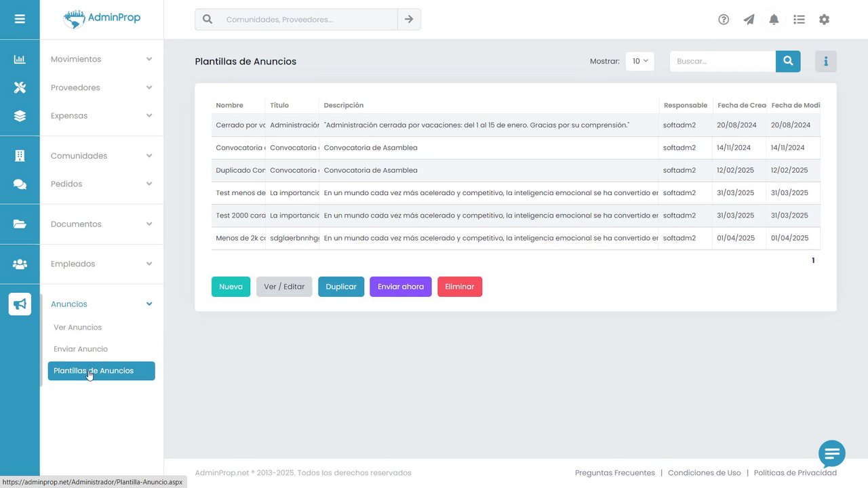Select the wrench and tools sidebar icon
The image size is (868, 488).
point(20,87)
